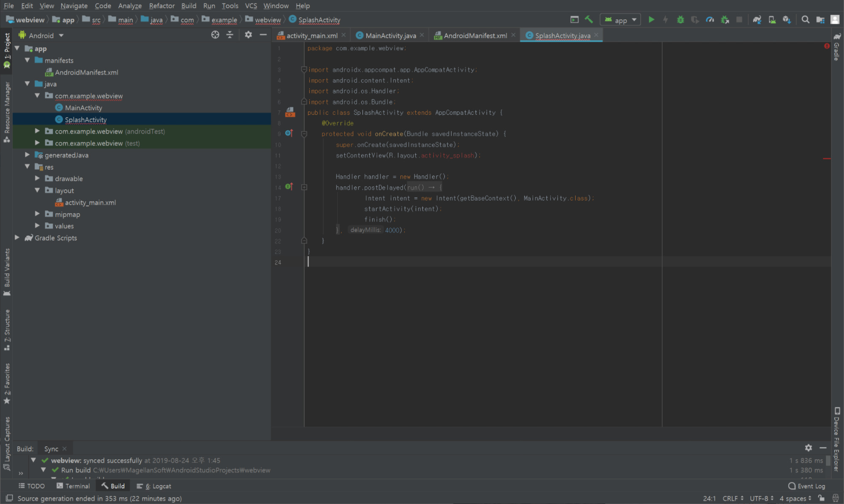Toggle the Terminal tool window
844x504 pixels.
coord(73,486)
